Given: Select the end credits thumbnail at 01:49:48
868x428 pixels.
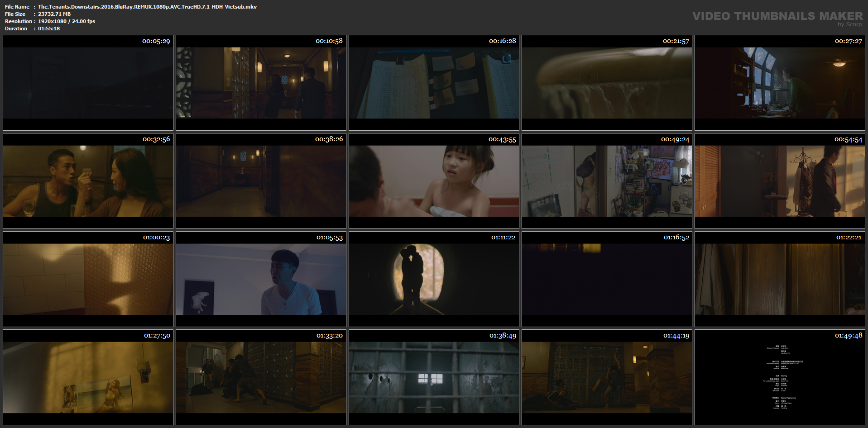Looking at the screenshot, I should click(780, 377).
